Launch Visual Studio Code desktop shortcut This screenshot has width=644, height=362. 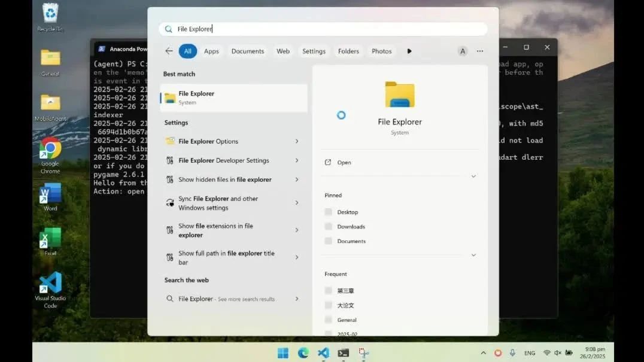point(50,290)
